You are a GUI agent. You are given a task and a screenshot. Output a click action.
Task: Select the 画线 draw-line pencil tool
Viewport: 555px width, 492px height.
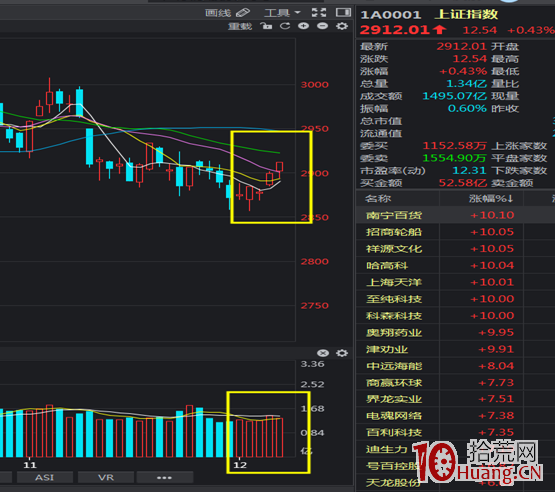(x=228, y=13)
